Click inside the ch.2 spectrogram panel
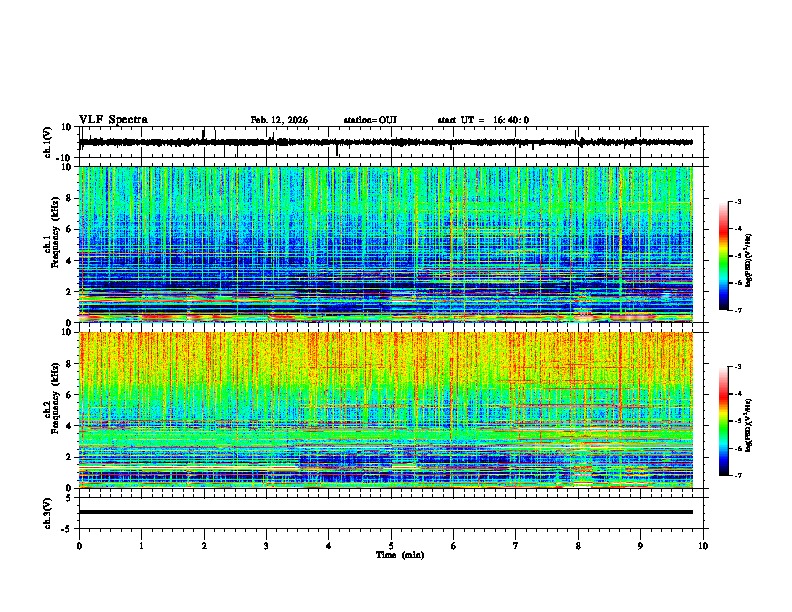This screenshot has height=612, width=792. click(385, 410)
